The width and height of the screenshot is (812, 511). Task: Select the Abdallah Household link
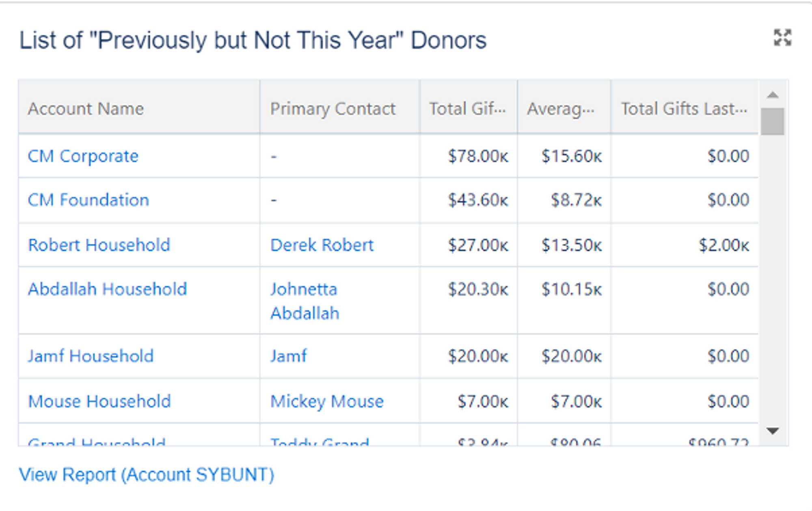tap(107, 289)
